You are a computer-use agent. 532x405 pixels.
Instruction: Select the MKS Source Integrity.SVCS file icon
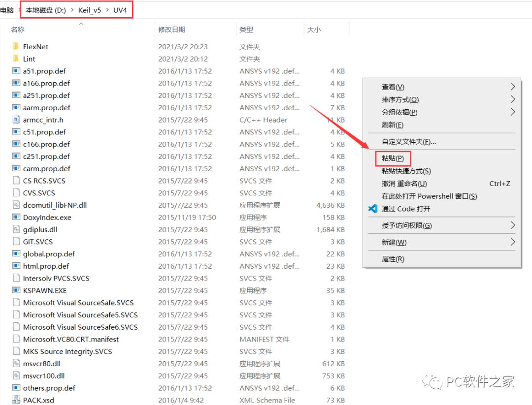click(16, 351)
